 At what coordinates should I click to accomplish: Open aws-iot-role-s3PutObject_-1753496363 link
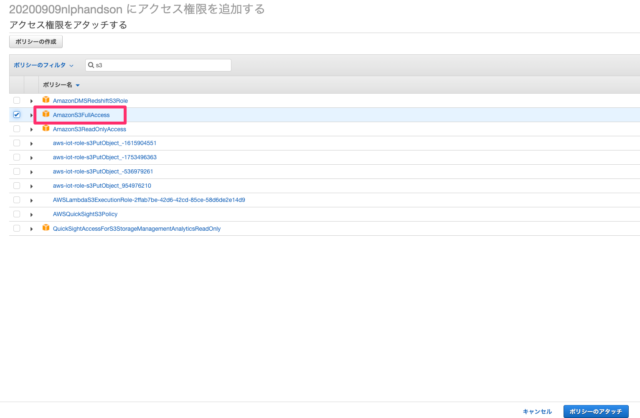(104, 157)
